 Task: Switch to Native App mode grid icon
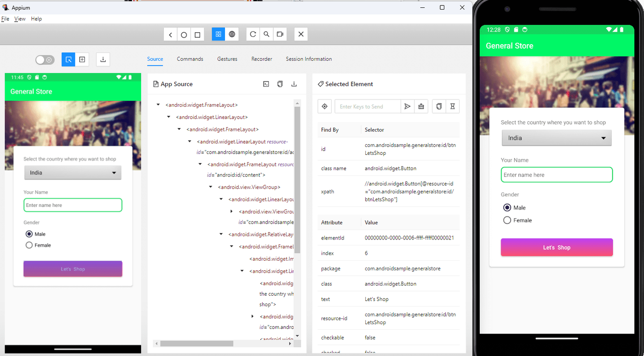(218, 34)
